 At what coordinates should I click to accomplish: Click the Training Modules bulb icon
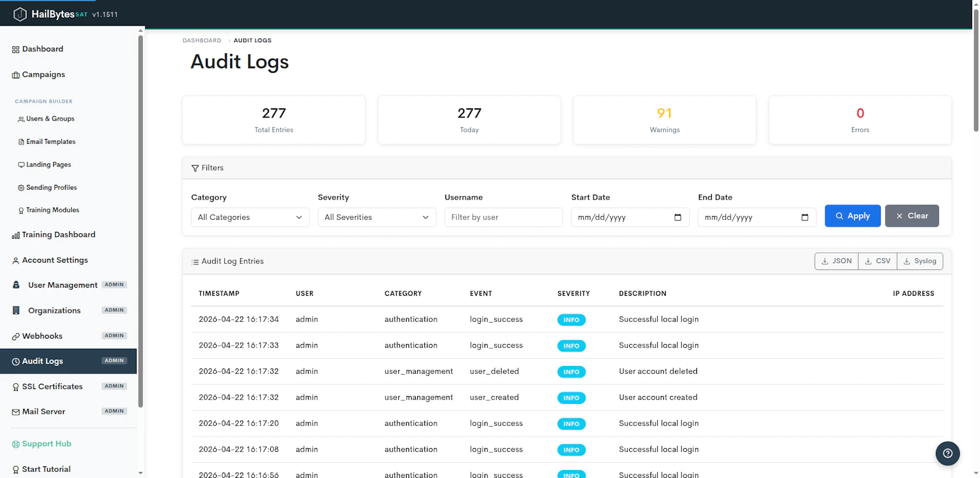point(21,211)
